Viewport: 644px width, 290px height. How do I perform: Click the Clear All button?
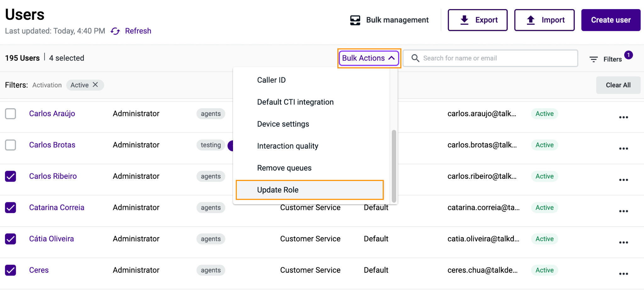pos(618,85)
